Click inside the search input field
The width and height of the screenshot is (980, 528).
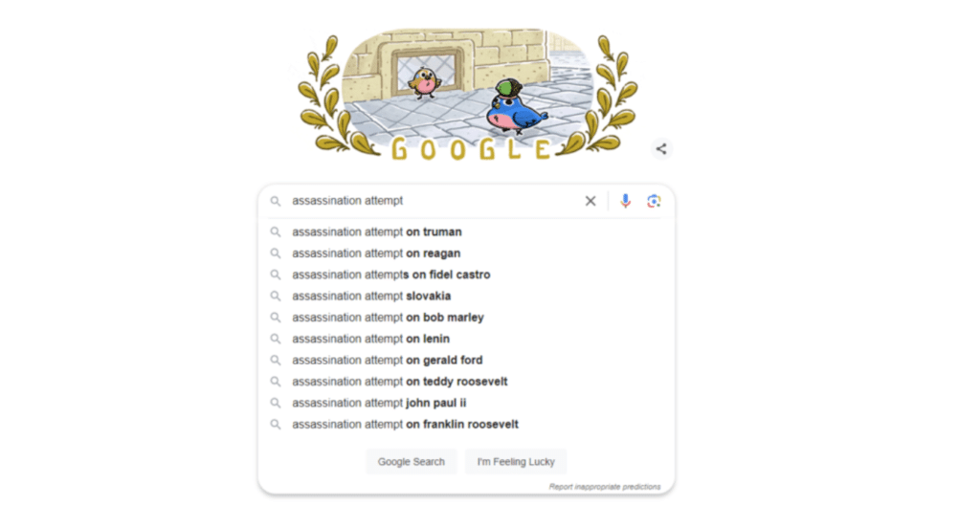[x=431, y=201]
